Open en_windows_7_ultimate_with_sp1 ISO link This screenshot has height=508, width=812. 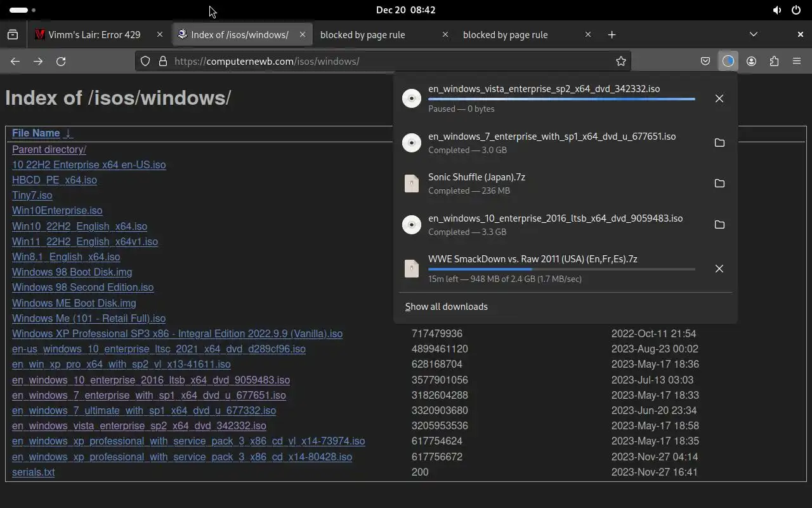(x=144, y=410)
